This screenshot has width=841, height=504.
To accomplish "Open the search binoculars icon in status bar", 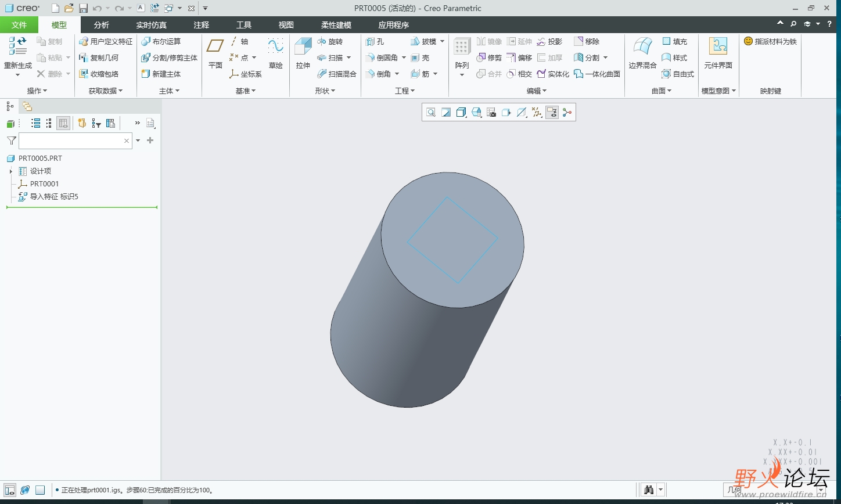I will pyautogui.click(x=648, y=490).
